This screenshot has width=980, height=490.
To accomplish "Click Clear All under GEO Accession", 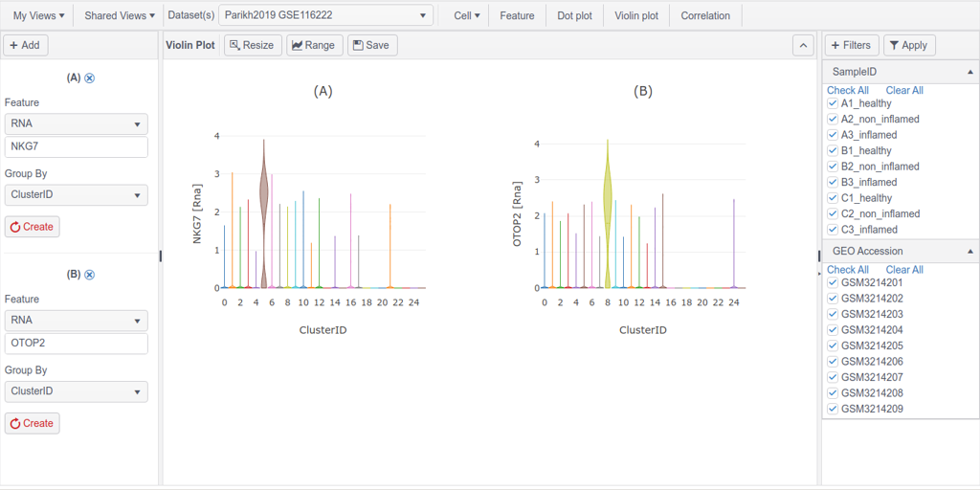I will tap(904, 269).
